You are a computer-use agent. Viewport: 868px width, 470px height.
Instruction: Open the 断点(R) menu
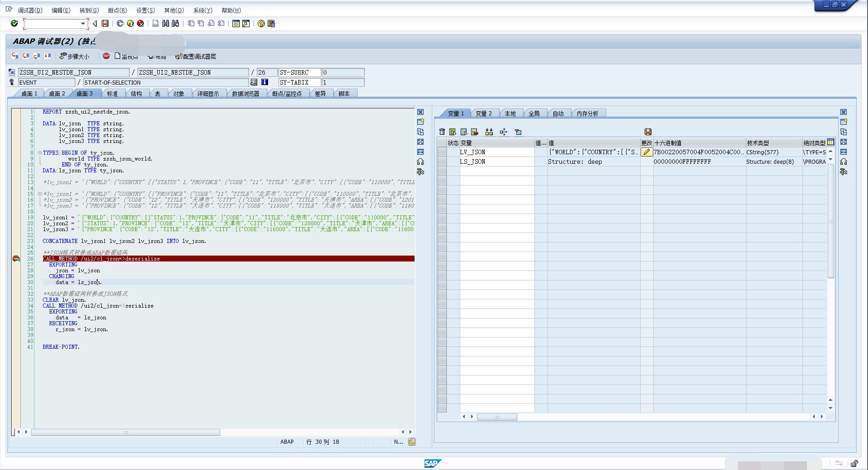point(118,10)
